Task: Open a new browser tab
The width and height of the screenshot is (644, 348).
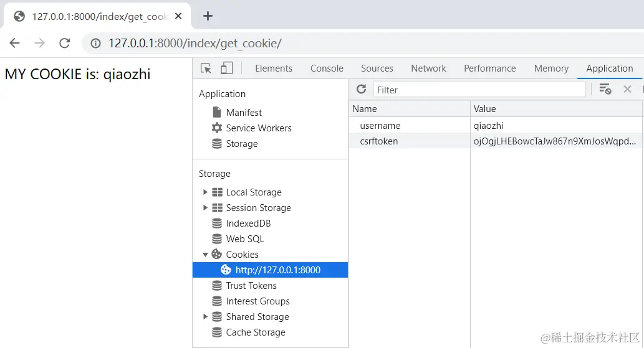Action: pos(208,16)
